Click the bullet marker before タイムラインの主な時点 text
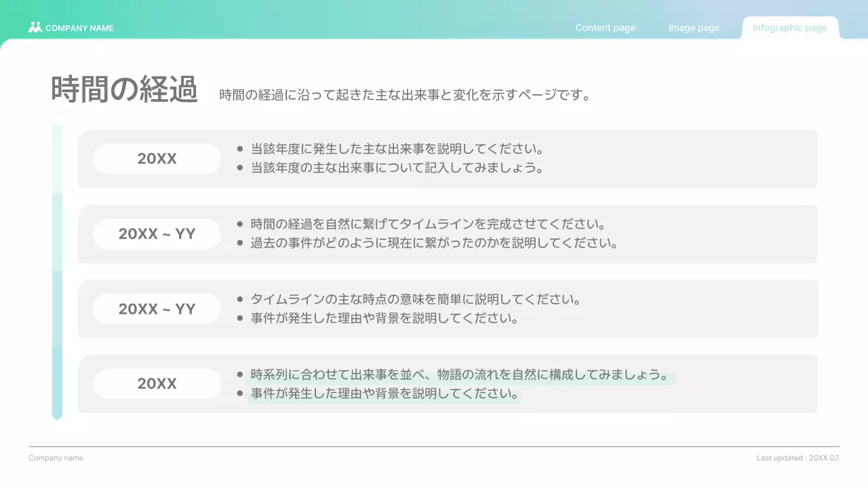868x488 pixels. 240,298
